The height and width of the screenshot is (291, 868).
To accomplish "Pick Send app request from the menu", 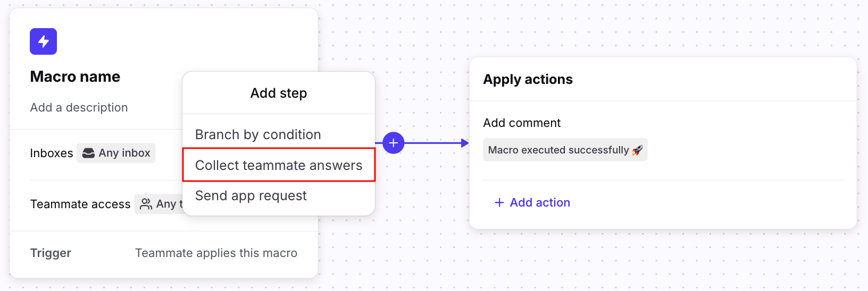I will tap(251, 195).
